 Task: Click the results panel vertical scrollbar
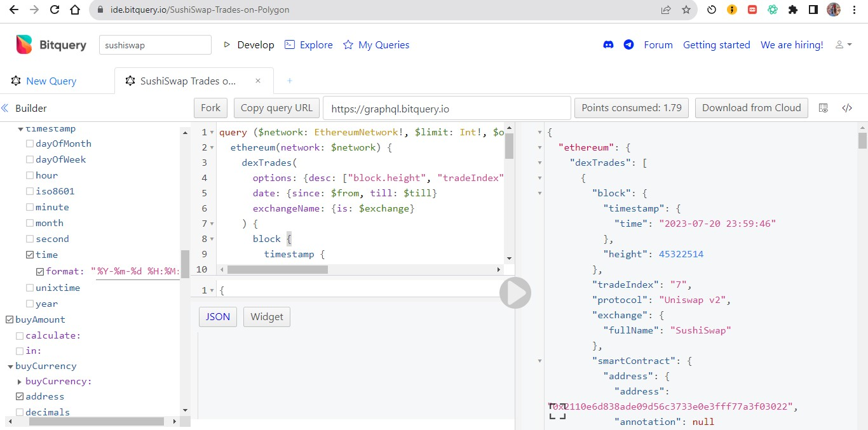[x=862, y=140]
